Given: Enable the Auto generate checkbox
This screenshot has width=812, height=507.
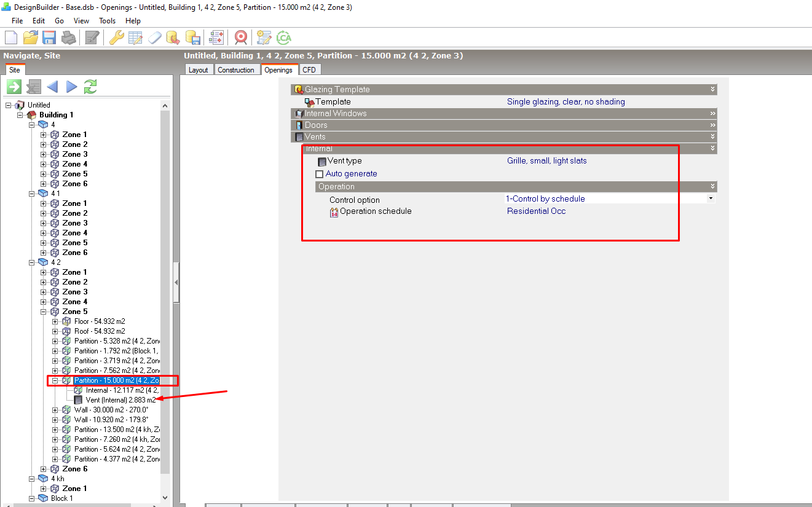Looking at the screenshot, I should (319, 174).
